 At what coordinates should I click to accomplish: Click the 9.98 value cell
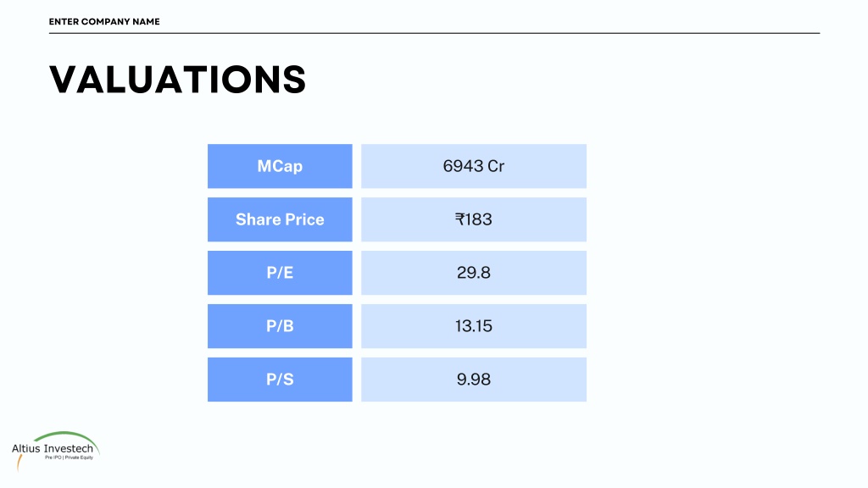pos(473,380)
